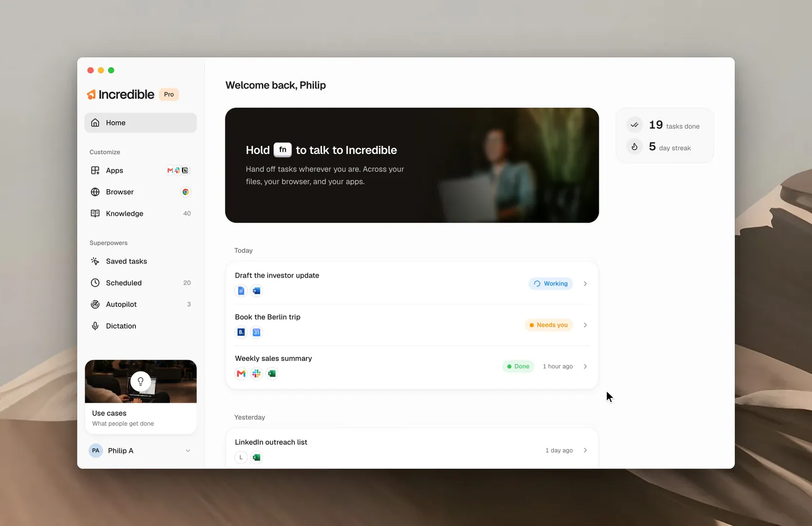Expand the Weekly sales summary chevron
The width and height of the screenshot is (812, 526).
585,366
